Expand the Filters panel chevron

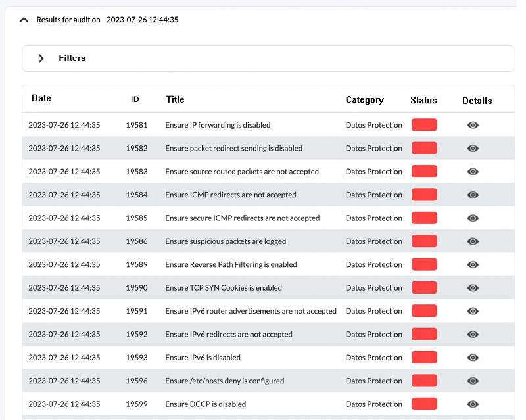tap(41, 58)
